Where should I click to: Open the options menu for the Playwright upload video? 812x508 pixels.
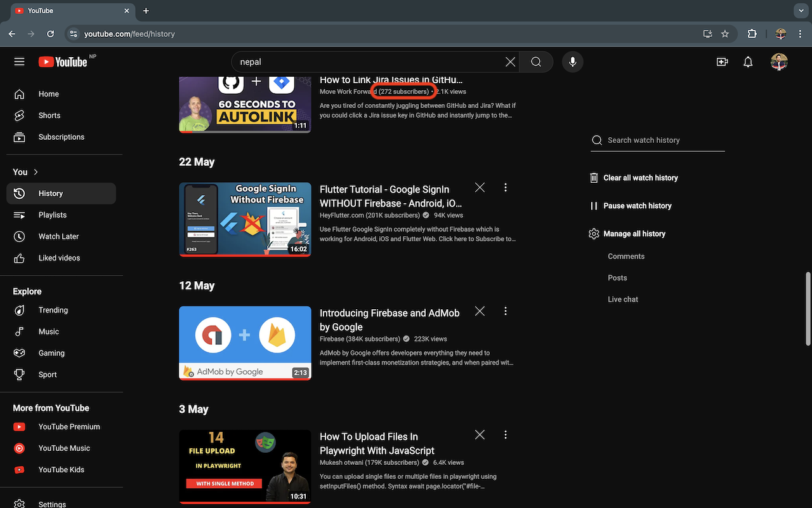point(506,434)
